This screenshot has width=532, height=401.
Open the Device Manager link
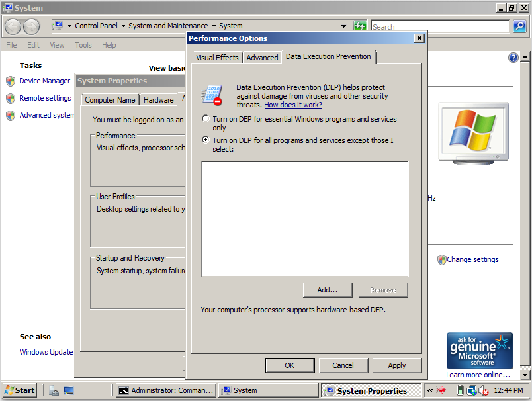coord(44,81)
